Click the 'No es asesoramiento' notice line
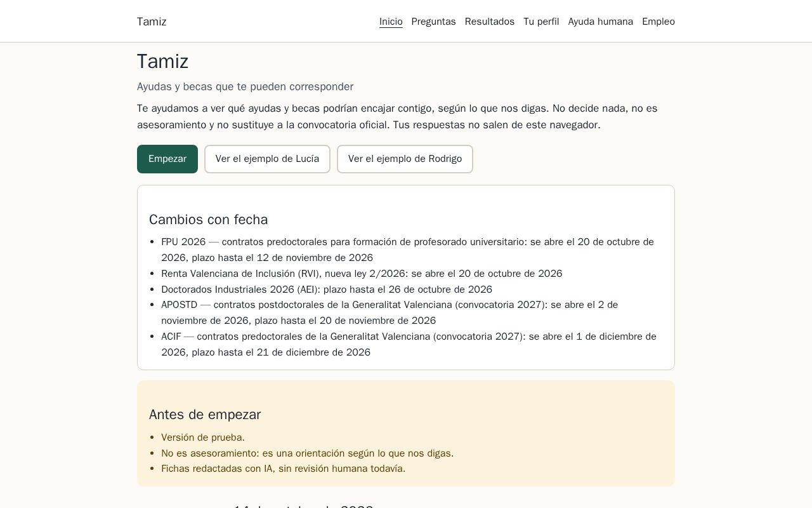 [307, 453]
